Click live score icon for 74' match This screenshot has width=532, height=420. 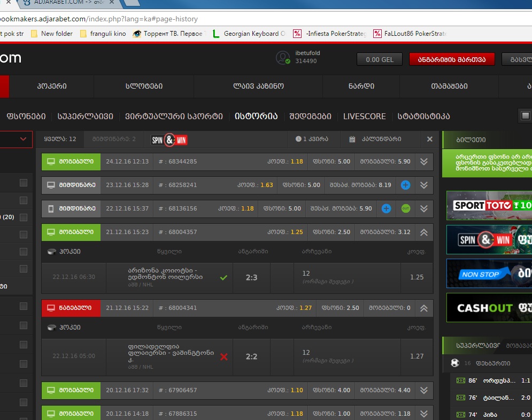[x=461, y=415]
